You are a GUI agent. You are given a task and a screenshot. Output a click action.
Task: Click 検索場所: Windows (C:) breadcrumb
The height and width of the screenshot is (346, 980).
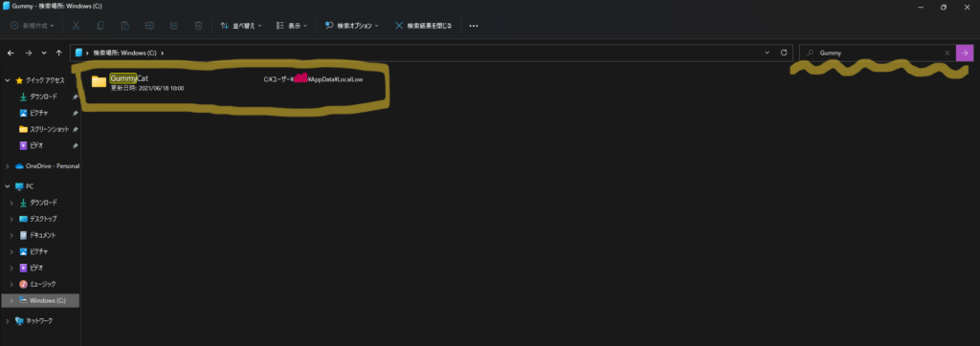(x=124, y=54)
